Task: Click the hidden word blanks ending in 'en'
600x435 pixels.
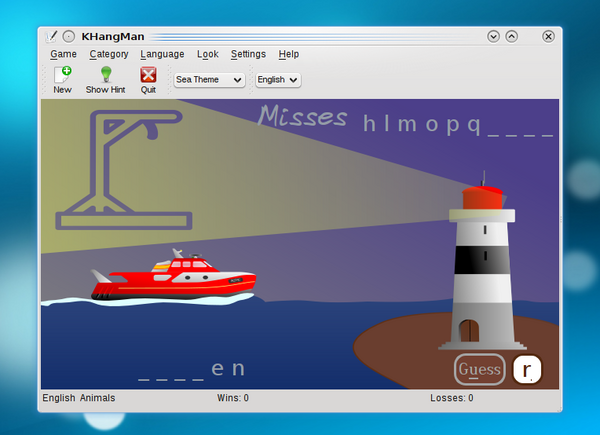Action: (191, 370)
